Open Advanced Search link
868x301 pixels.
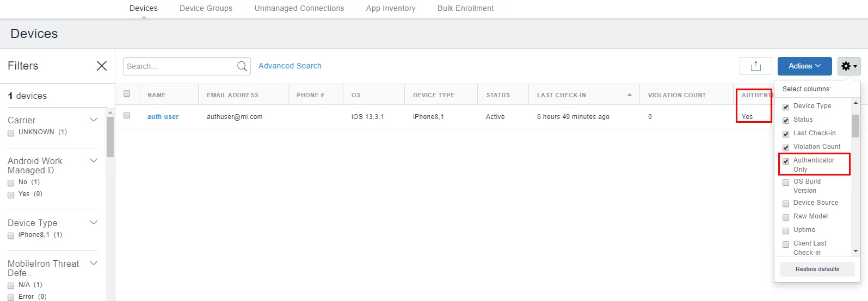[x=290, y=66]
